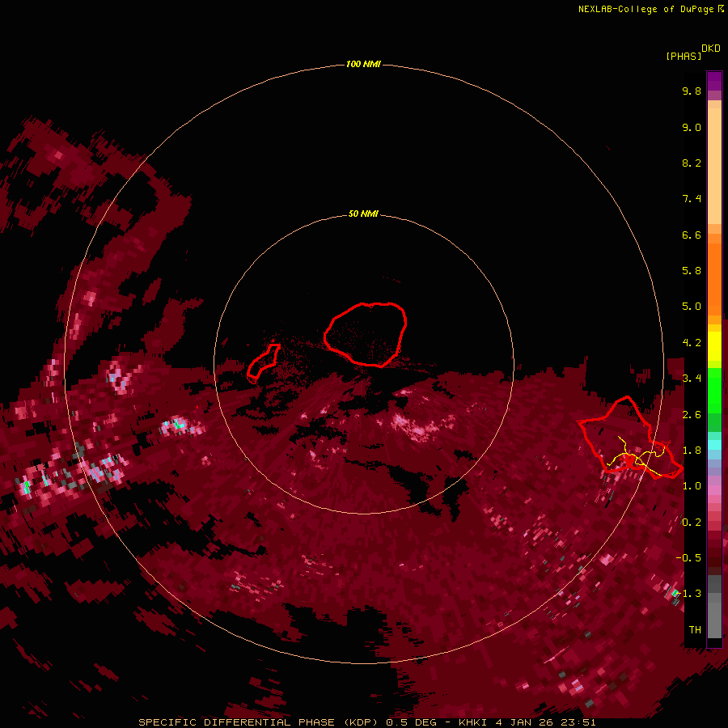The height and width of the screenshot is (728, 728).
Task: Click the 9.0 value on the color scale
Action: coord(692,127)
